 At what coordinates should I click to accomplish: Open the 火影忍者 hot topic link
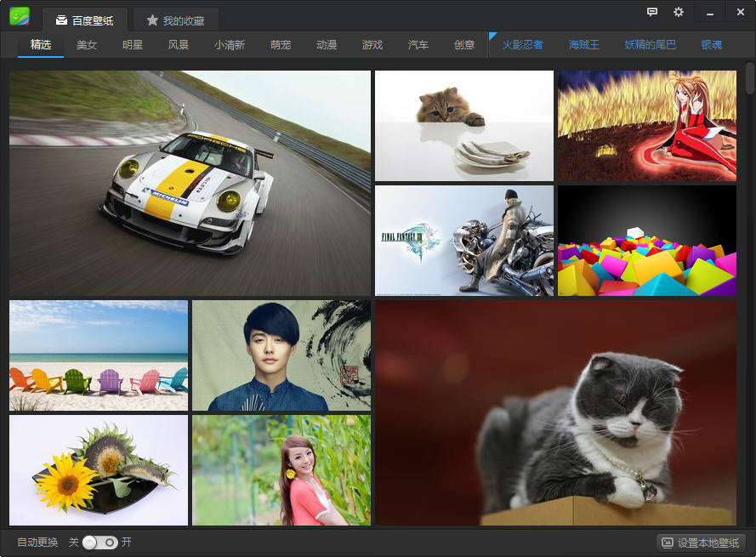click(522, 45)
